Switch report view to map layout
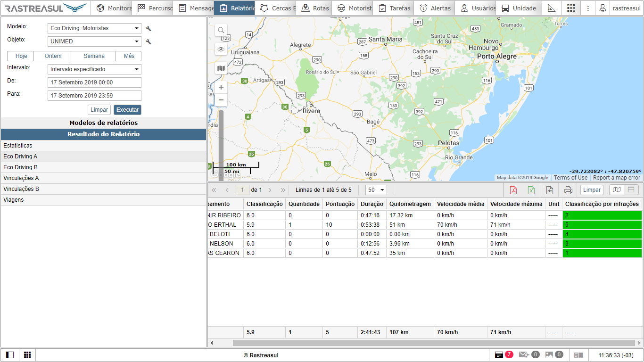 tap(616, 190)
